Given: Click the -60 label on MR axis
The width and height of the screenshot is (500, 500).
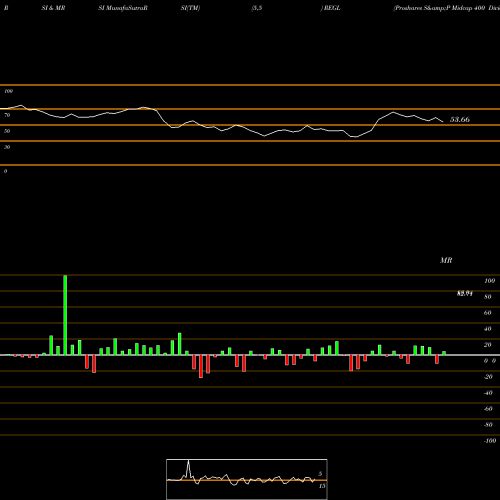Looking at the screenshot, I should (488, 409).
